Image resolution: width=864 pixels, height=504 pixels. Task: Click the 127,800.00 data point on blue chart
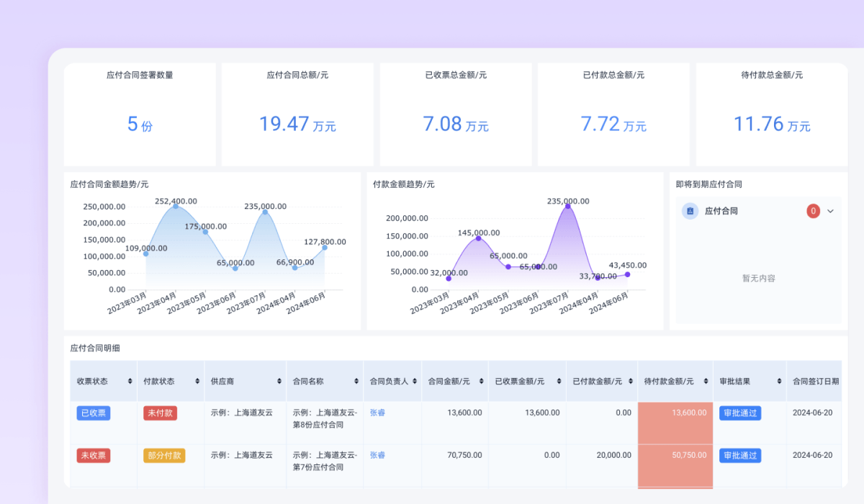pos(325,248)
